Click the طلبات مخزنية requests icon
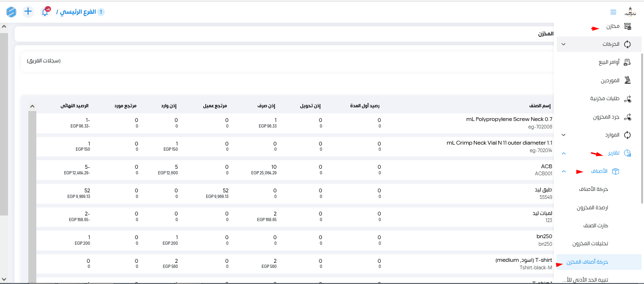The image size is (644, 284). 627,99
